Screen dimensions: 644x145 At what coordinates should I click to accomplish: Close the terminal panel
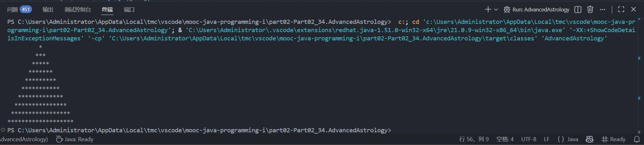(634, 10)
